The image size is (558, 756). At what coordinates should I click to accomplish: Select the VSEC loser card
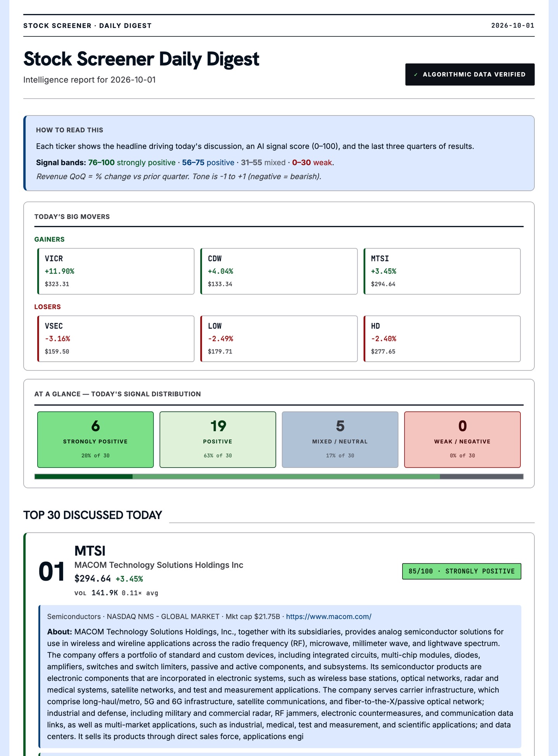pos(116,339)
